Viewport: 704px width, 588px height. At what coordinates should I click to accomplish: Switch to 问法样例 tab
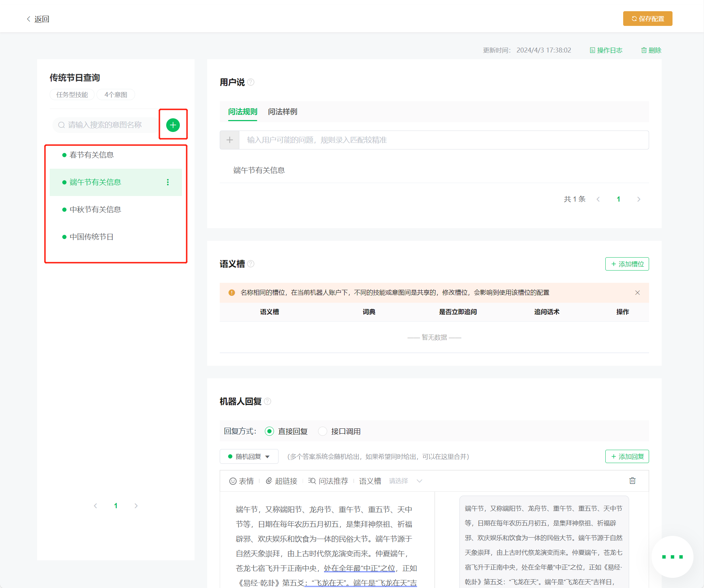pos(282,112)
